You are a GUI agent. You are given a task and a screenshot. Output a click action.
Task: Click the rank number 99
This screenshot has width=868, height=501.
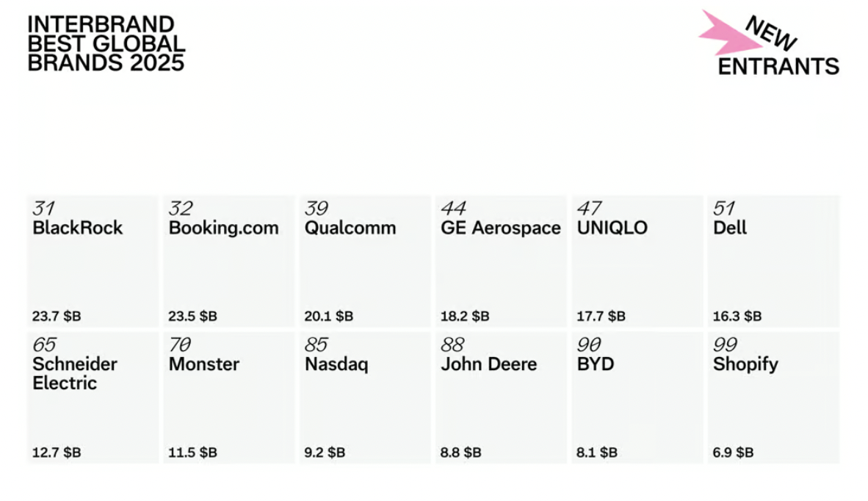click(x=725, y=345)
